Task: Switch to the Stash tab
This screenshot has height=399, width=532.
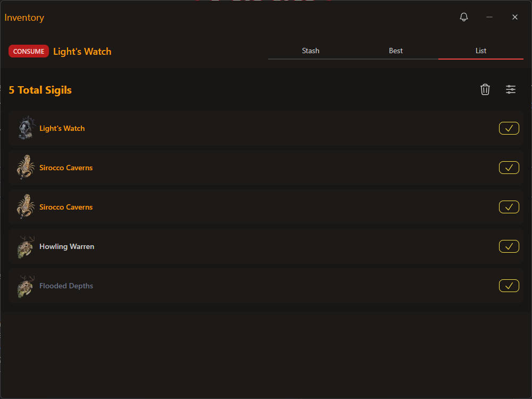Action: pos(311,51)
